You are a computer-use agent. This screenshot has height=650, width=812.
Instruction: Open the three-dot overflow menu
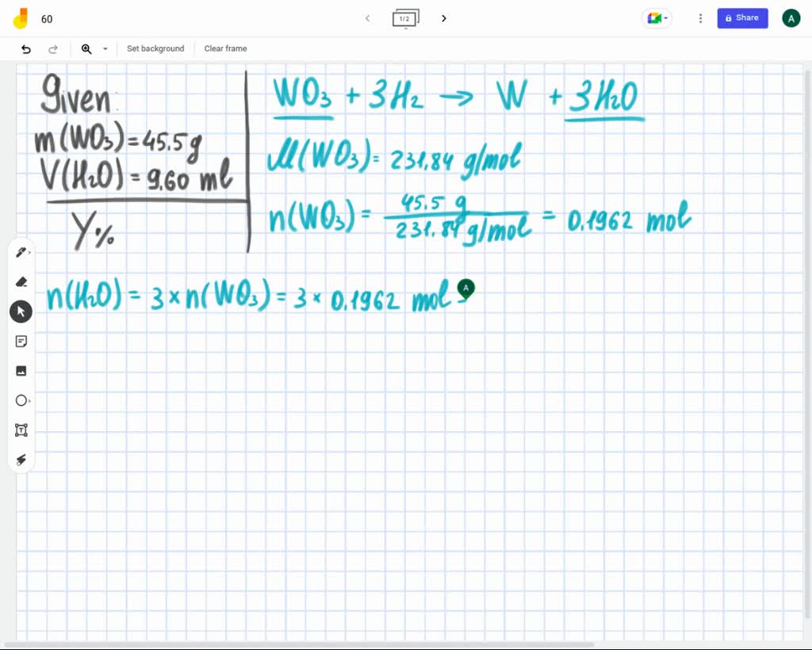(700, 17)
